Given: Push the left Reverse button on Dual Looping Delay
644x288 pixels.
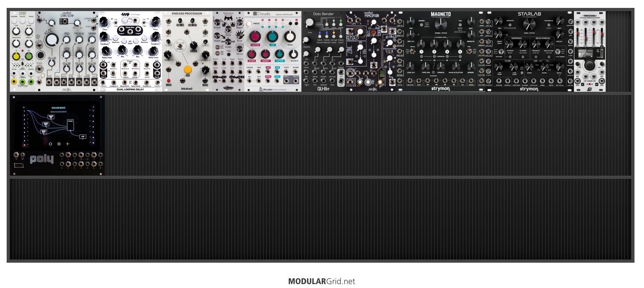Looking at the screenshot, I should (x=115, y=38).
